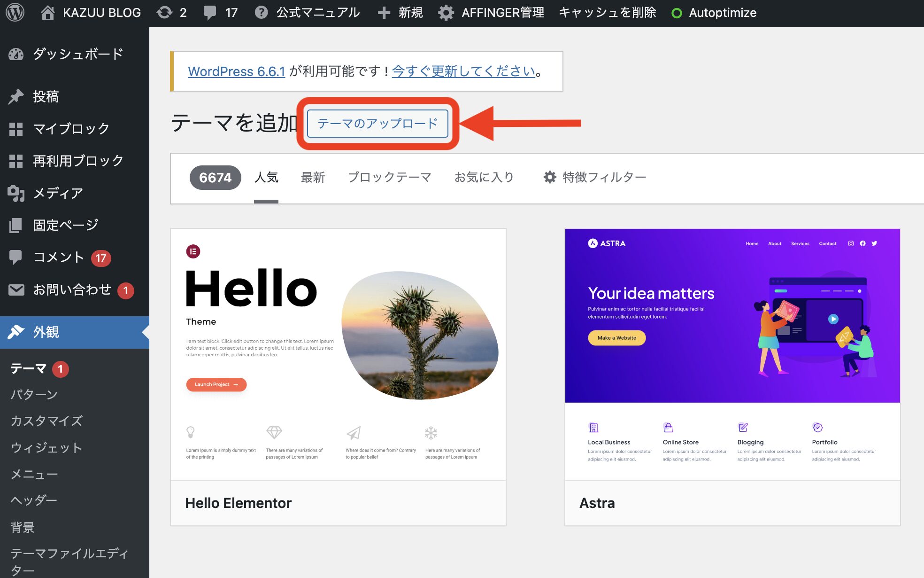The image size is (924, 578).
Task: Navigate to カスタマイズ customizer menu item
Action: (x=47, y=420)
